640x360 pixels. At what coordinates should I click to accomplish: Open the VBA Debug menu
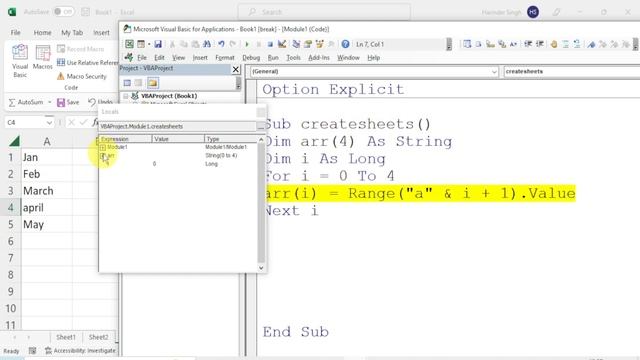[x=251, y=58]
